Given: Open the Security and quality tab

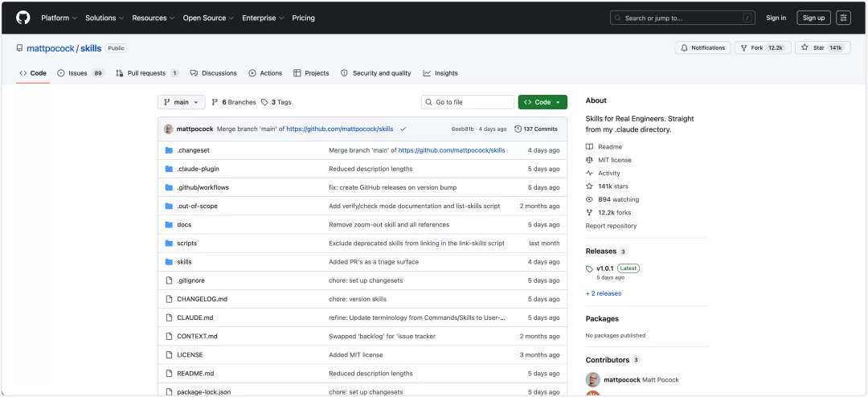Looking at the screenshot, I should pos(376,73).
